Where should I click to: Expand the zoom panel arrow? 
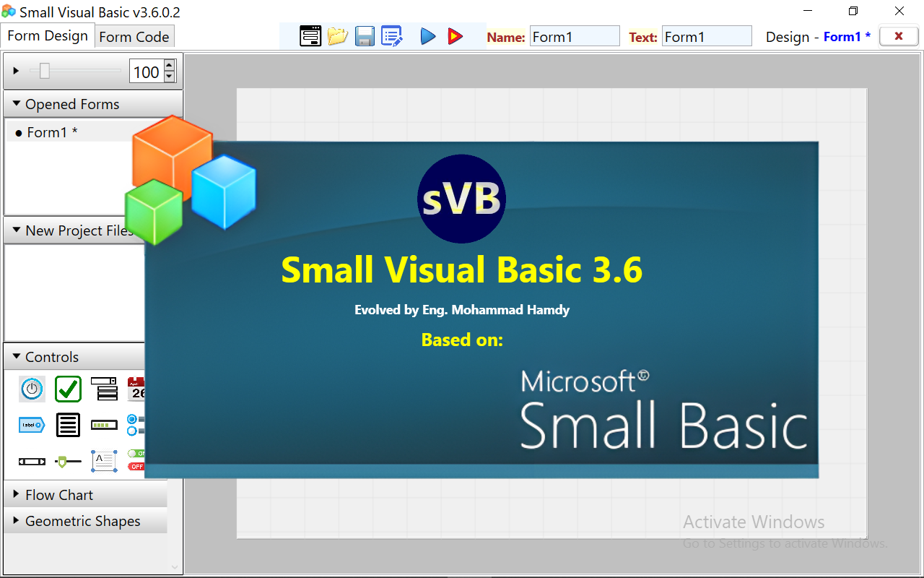[x=16, y=71]
